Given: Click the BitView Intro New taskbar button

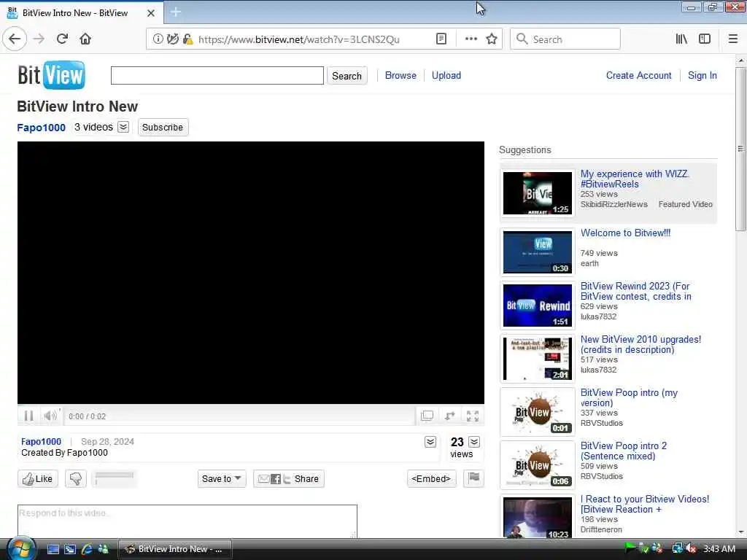Looking at the screenshot, I should click(x=175, y=549).
